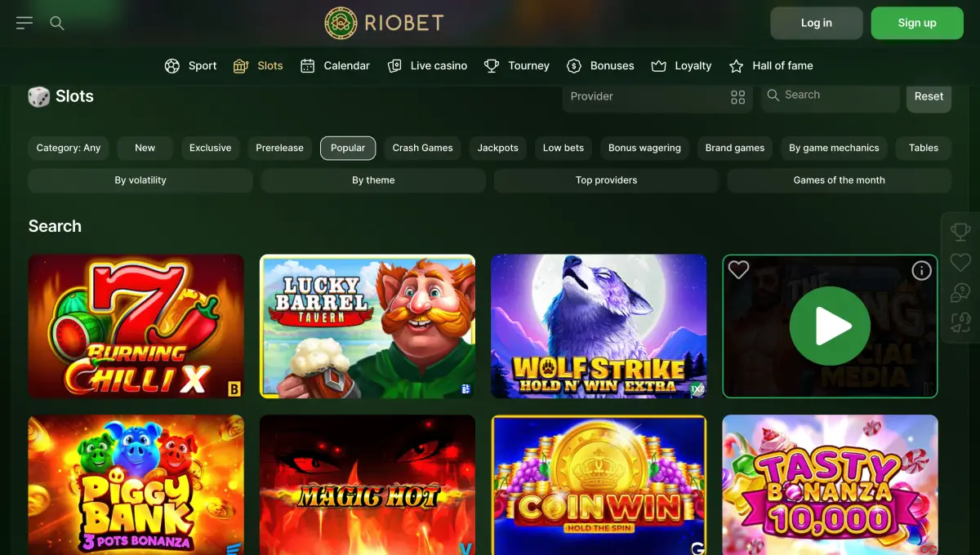The image size is (980, 555).
Task: Click into the slots Search input field
Action: 831,95
